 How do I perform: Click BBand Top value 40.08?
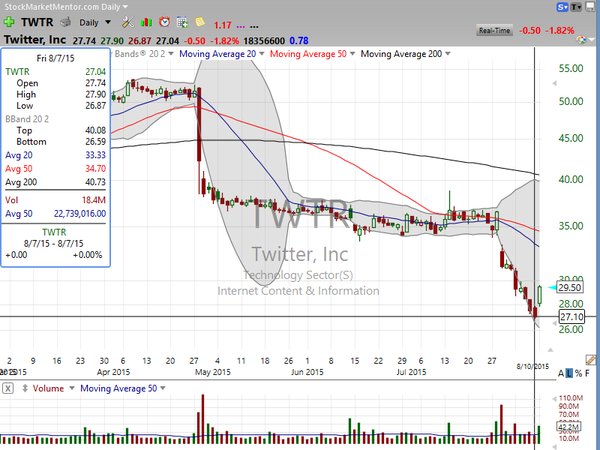[x=95, y=130]
